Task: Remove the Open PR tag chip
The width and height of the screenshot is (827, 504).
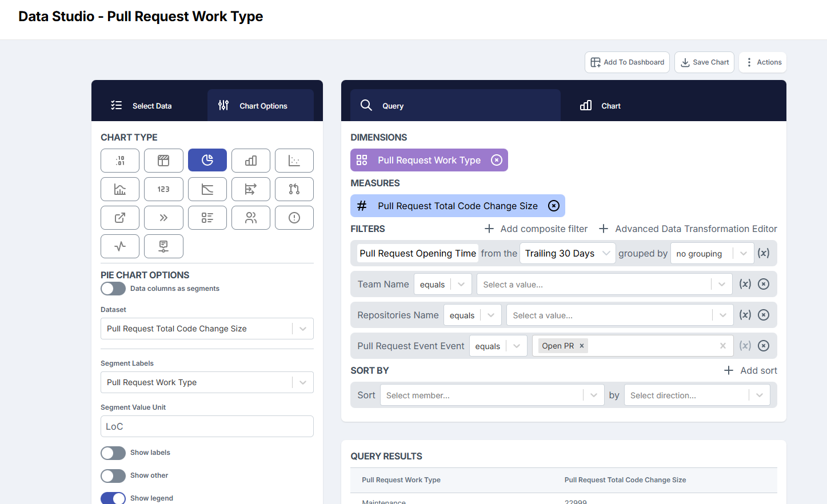Action: coord(582,346)
